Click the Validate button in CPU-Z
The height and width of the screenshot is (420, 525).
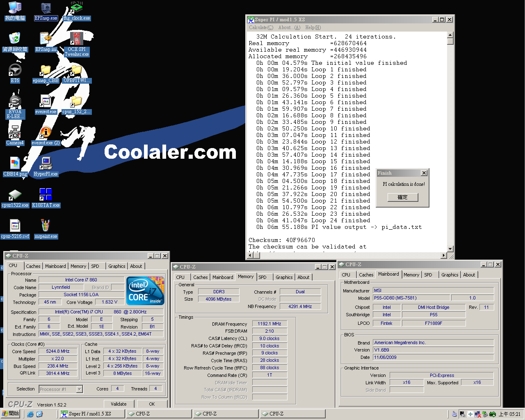tap(119, 404)
